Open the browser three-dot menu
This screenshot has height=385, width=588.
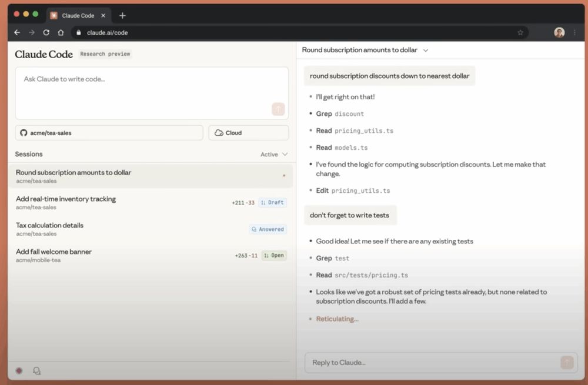pyautogui.click(x=574, y=32)
